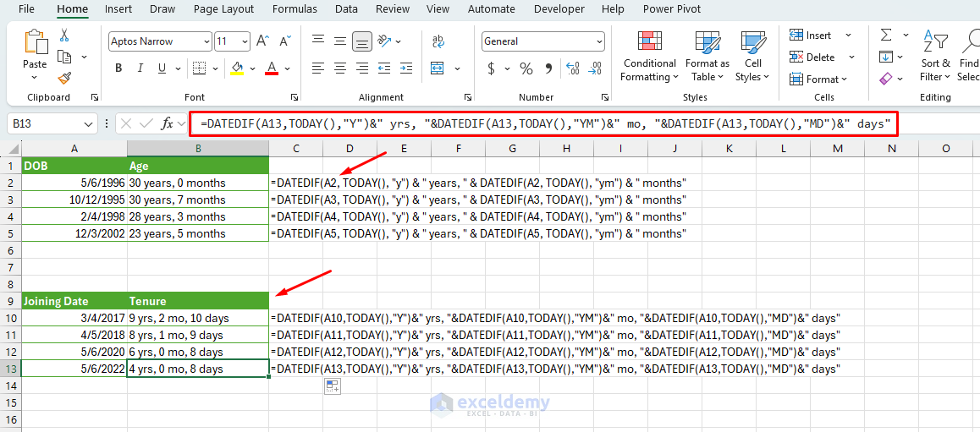Viewport: 980px width, 432px height.
Task: Toggle Bold formatting
Action: (x=118, y=68)
